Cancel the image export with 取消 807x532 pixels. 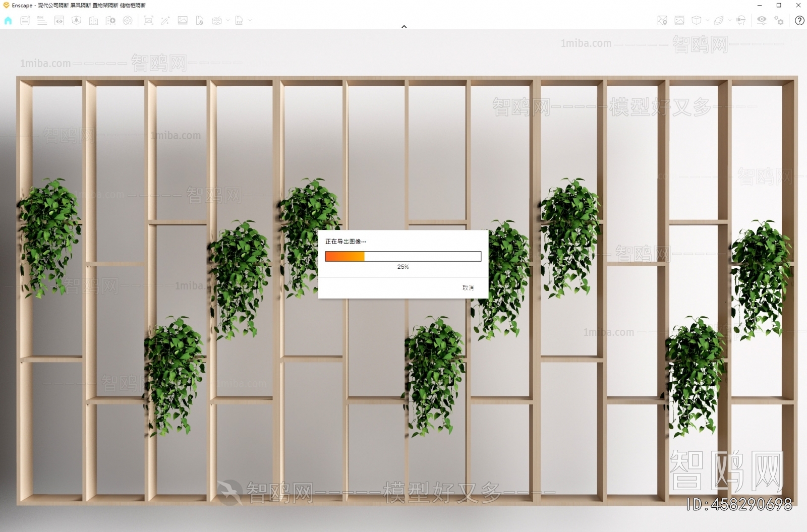click(468, 287)
